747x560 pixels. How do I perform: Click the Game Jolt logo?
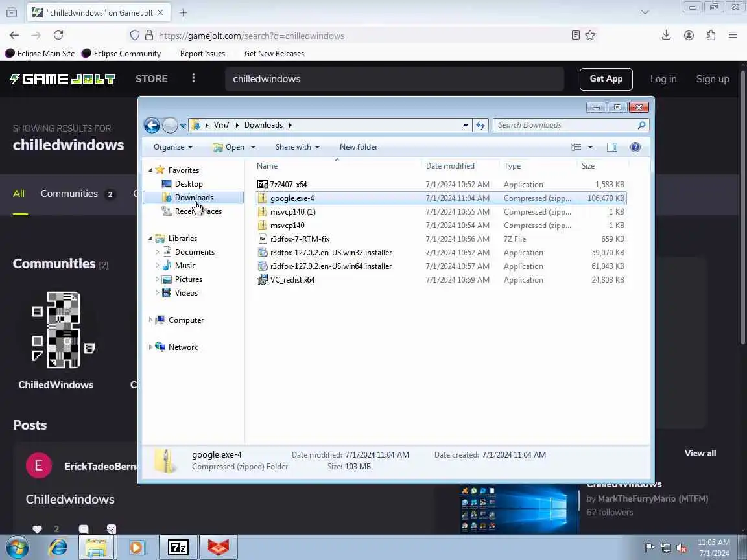pos(62,79)
